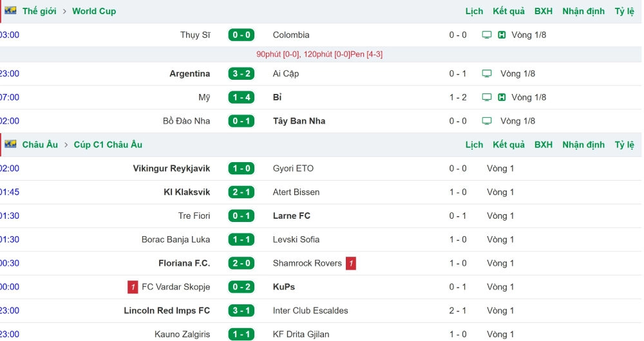Click the Cúp C1 Châu Âu flag icon
Screen dimensions: 644x341
pos(10,144)
